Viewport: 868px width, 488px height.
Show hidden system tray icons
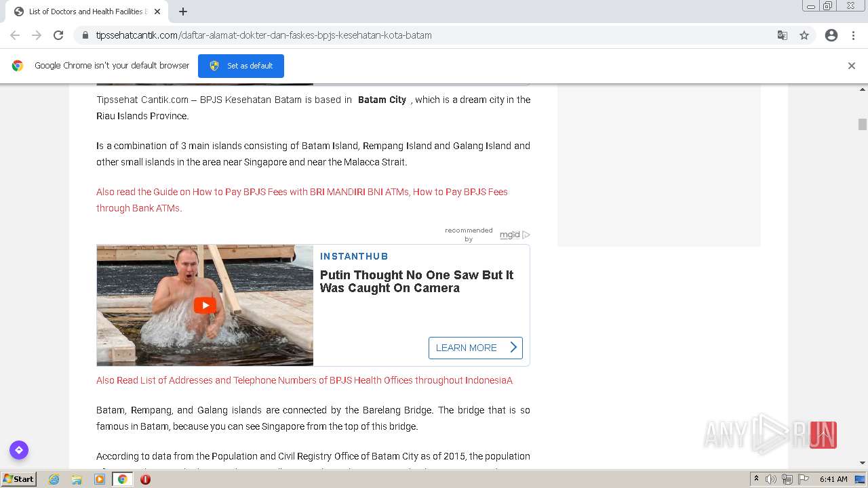point(756,479)
